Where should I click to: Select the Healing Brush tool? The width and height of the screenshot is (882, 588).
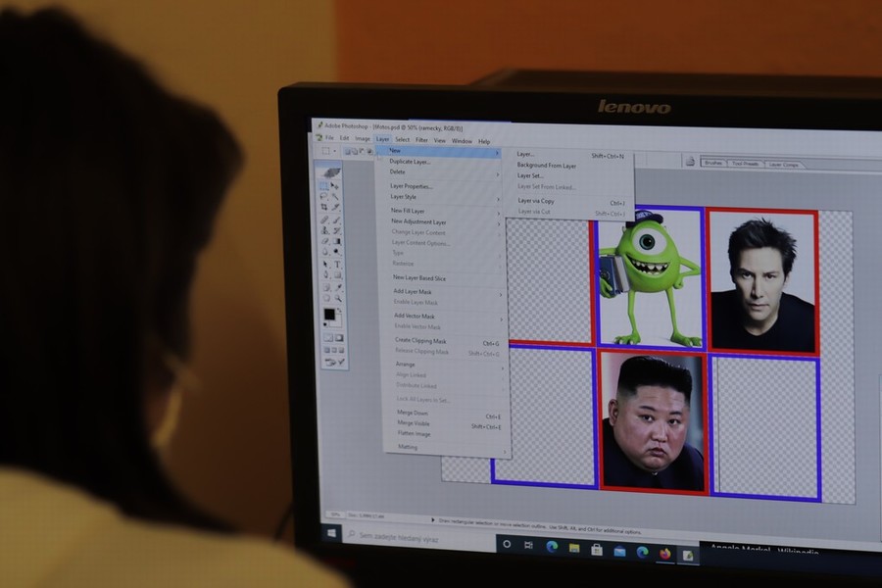(324, 220)
